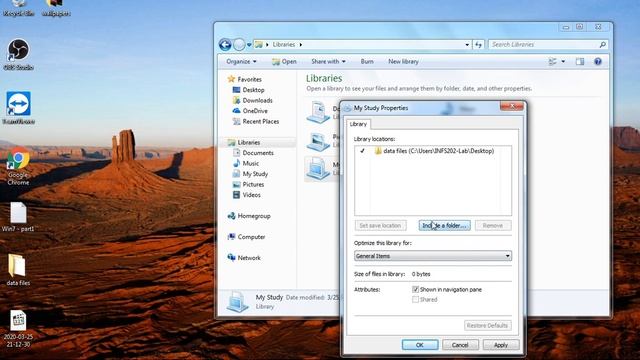Click the My Study library large icon
This screenshot has width=640, height=360.
[x=318, y=169]
